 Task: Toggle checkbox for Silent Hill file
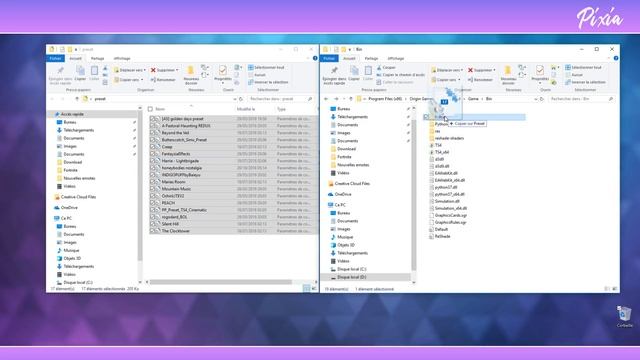tap(152, 224)
